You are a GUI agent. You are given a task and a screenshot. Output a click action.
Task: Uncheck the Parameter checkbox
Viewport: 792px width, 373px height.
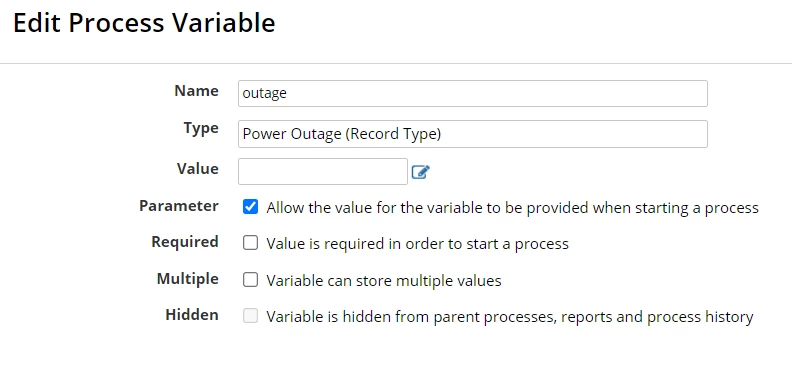[251, 207]
